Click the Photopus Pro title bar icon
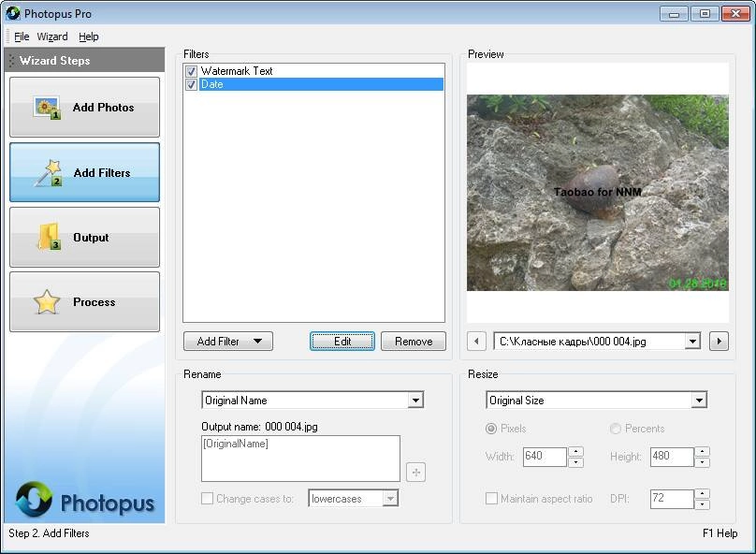Image resolution: width=756 pixels, height=554 pixels. click(x=13, y=13)
